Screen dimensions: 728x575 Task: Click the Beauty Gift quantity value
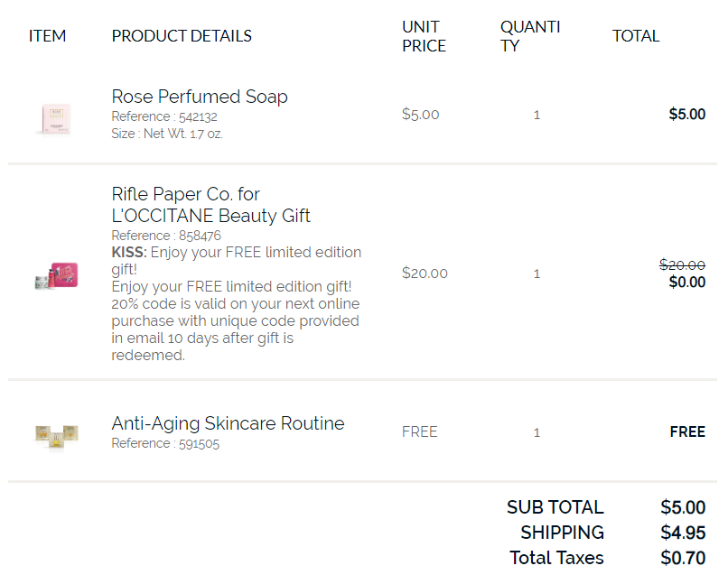[537, 274]
